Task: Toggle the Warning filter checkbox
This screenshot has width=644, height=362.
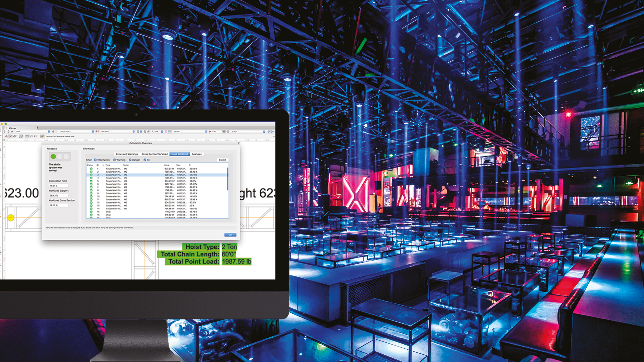Action: point(115,160)
